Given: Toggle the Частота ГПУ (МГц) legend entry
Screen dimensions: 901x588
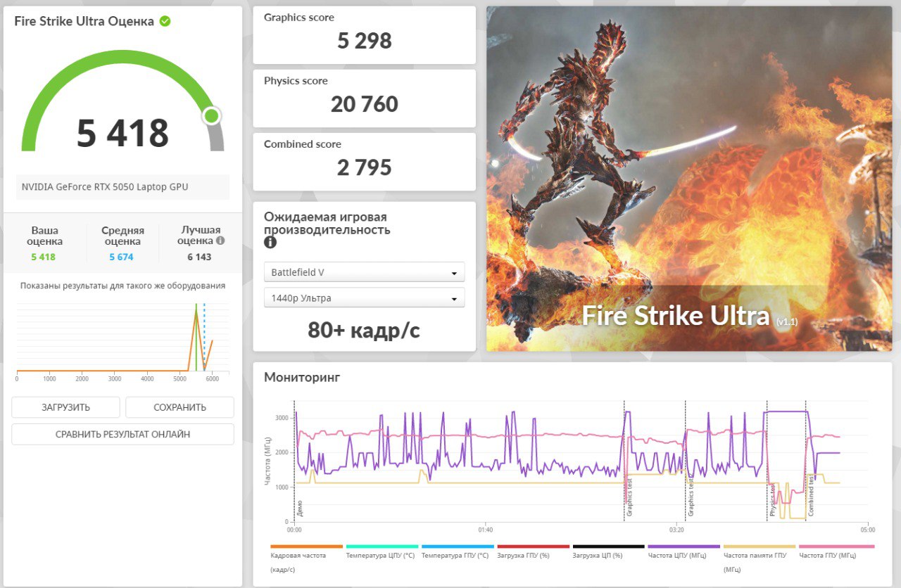Looking at the screenshot, I should pyautogui.click(x=836, y=551).
